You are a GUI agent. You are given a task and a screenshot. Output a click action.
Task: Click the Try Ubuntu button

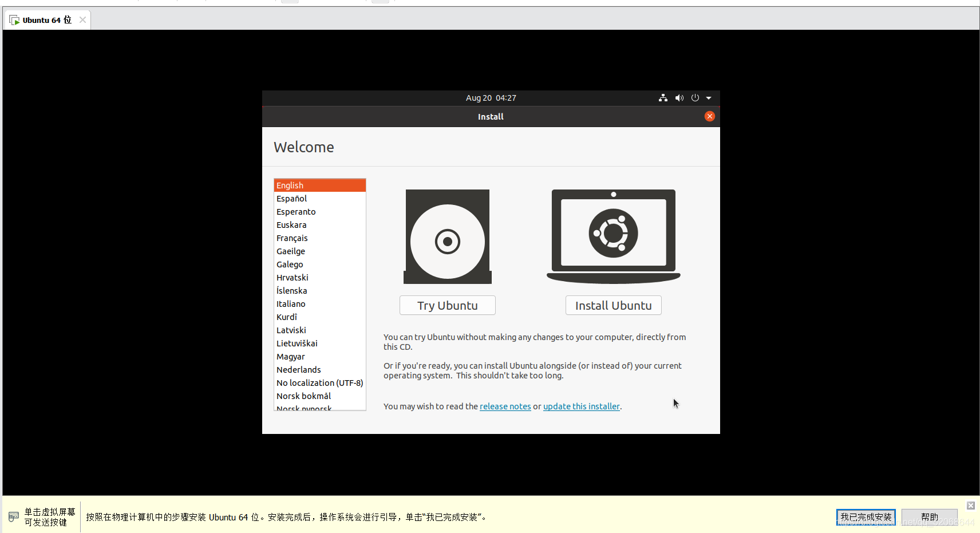[448, 305]
